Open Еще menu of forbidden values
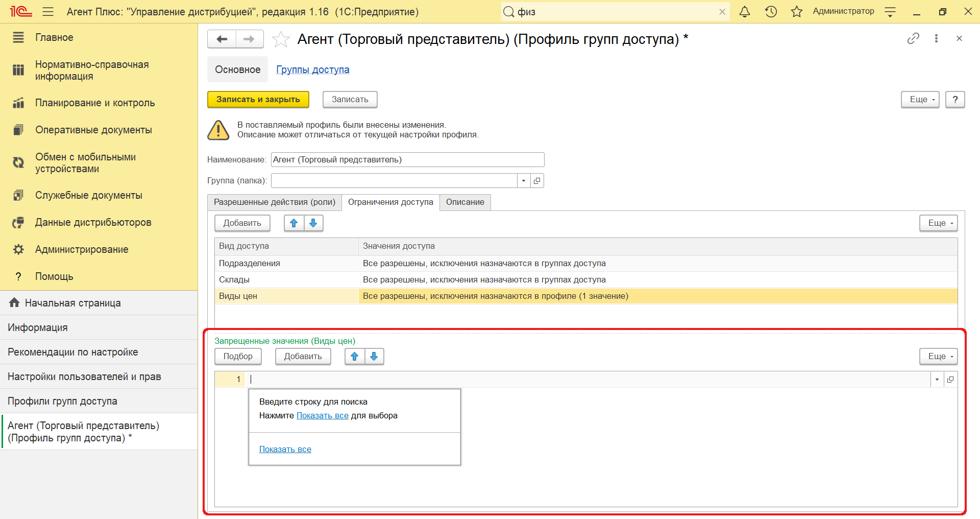The height and width of the screenshot is (519, 980). tap(939, 356)
